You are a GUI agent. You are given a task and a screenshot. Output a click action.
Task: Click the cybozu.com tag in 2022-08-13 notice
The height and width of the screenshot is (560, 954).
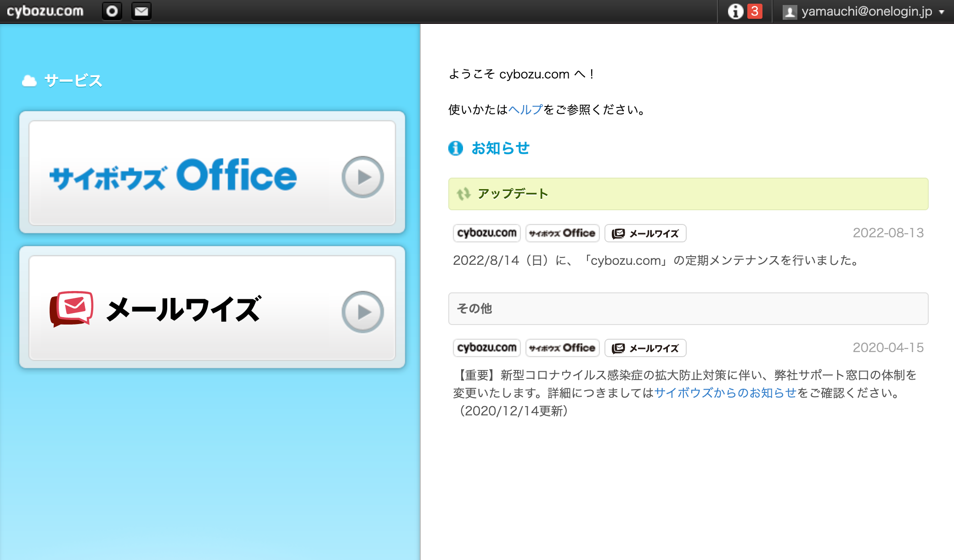tap(487, 233)
